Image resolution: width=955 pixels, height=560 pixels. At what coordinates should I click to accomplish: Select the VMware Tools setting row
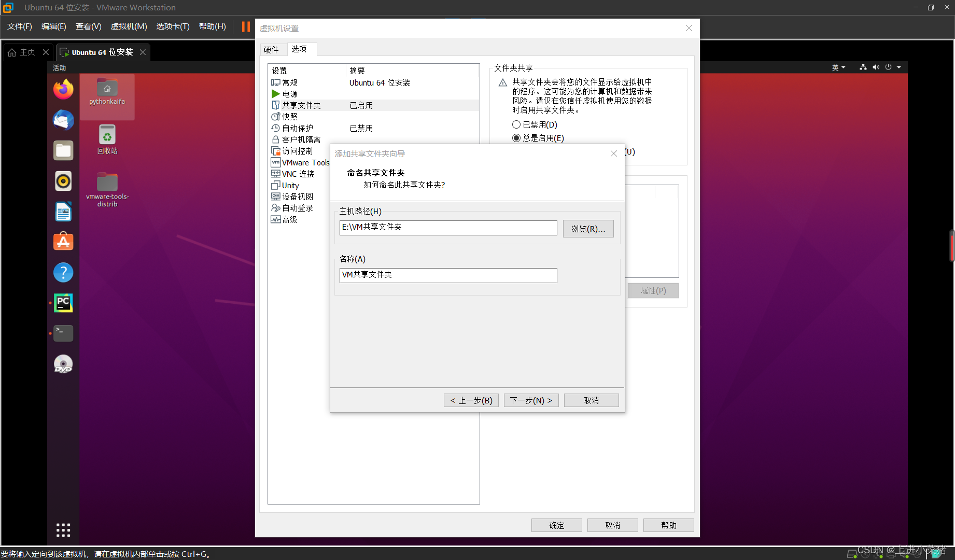[300, 162]
